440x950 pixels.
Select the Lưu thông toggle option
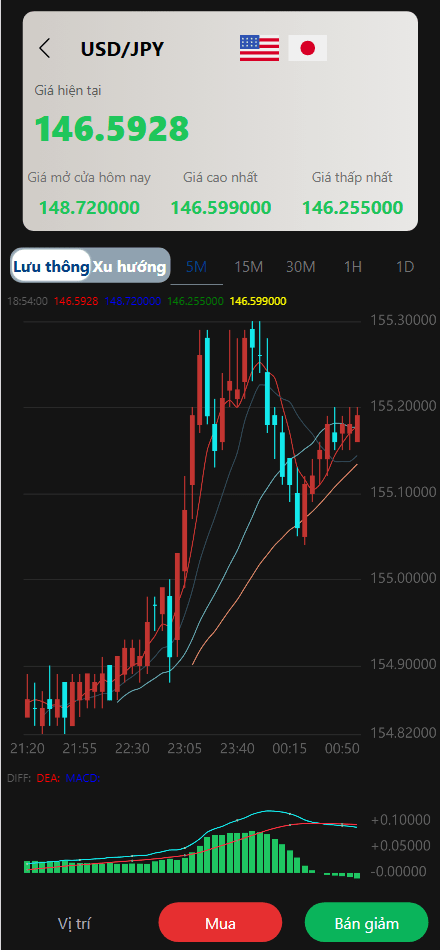point(52,267)
